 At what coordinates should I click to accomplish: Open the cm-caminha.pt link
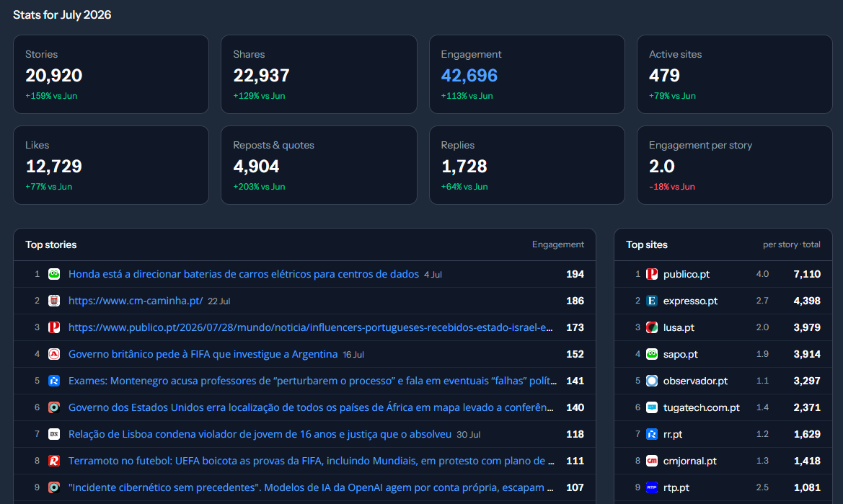point(136,301)
